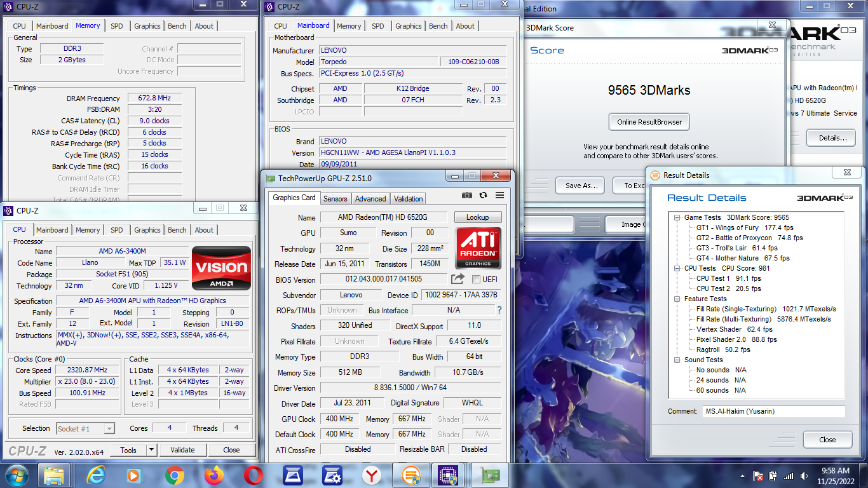Click the Bus Interface question mark icon
Image resolution: width=868 pixels, height=488 pixels.
tap(499, 310)
